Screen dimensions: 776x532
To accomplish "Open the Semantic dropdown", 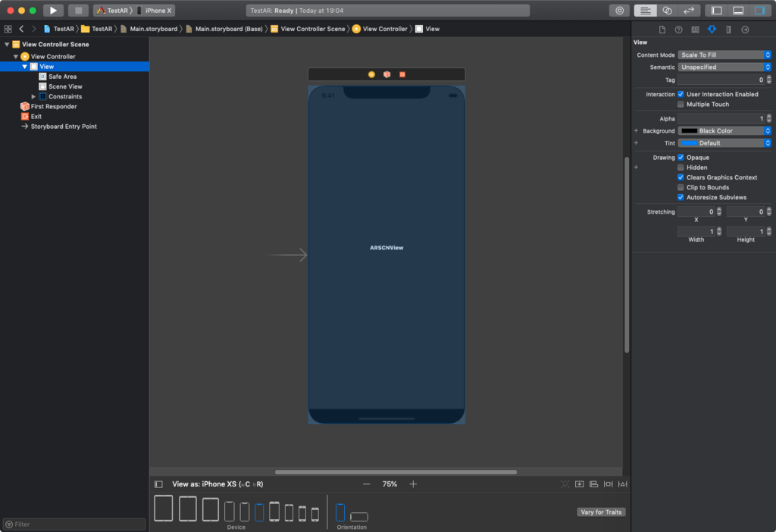I will [x=724, y=67].
